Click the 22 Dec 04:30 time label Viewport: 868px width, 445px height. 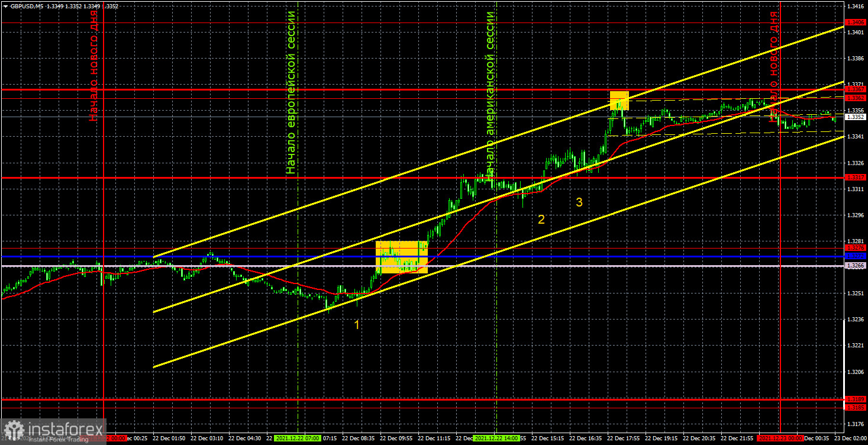246,438
